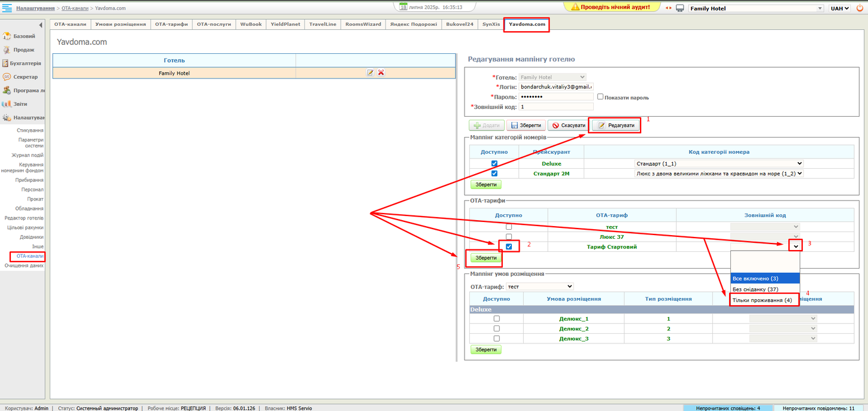The height and width of the screenshot is (411, 868).
Task: Open the hamburger menu icon
Action: 8,8
